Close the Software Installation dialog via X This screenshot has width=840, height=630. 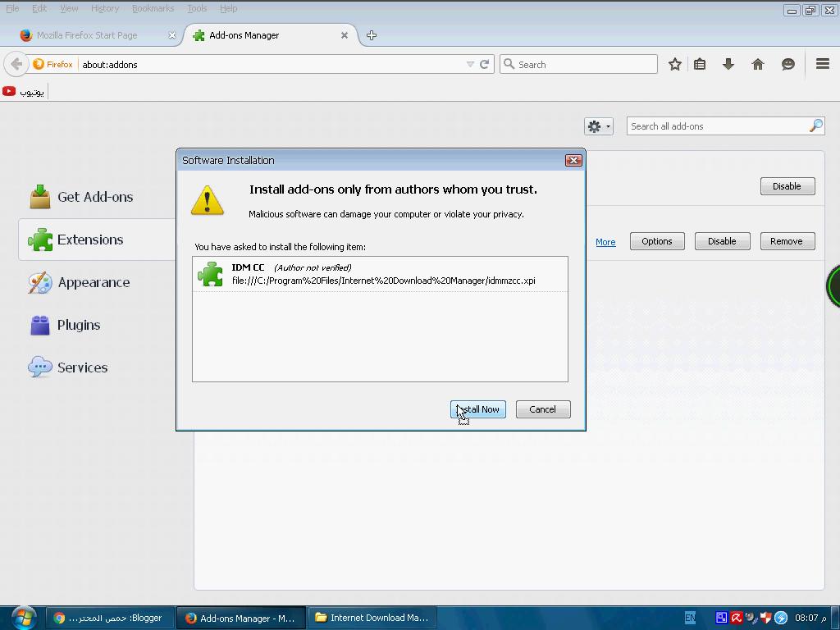click(573, 160)
